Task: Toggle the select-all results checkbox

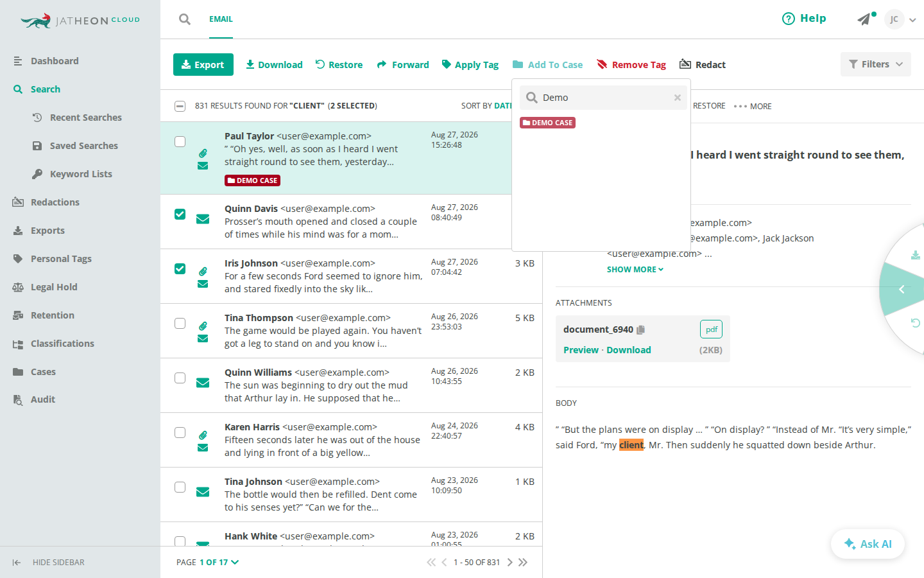Action: coord(180,106)
